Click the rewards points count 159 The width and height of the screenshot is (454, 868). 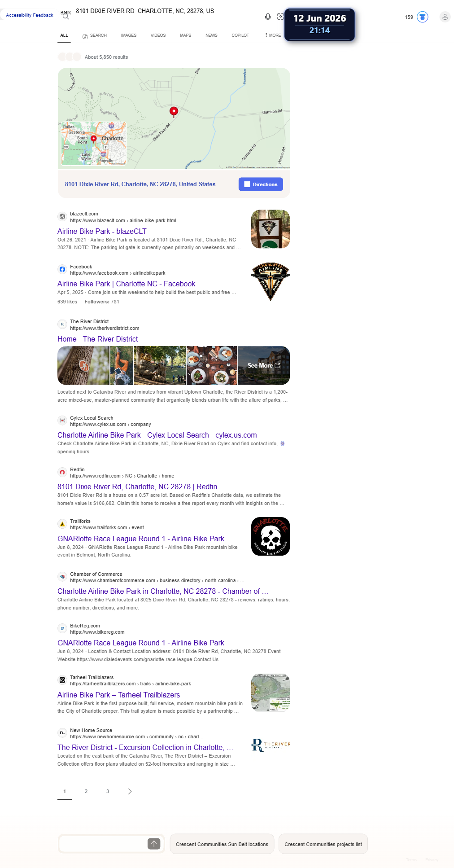click(409, 17)
